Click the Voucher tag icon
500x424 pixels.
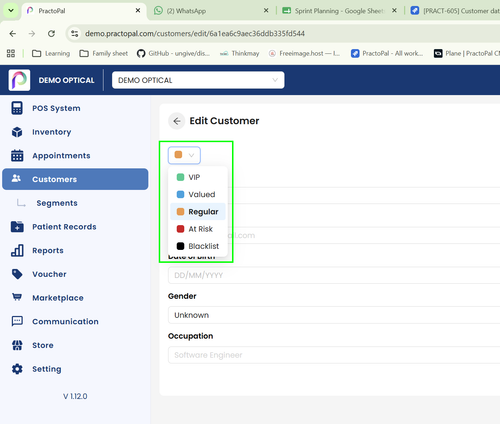tap(17, 274)
